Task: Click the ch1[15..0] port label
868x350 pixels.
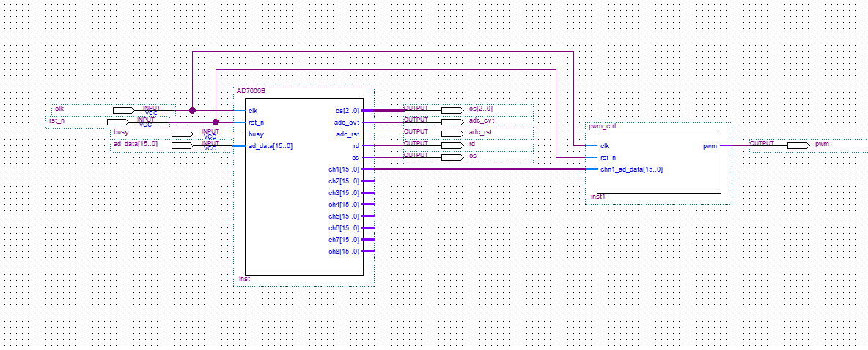Action: pyautogui.click(x=344, y=169)
